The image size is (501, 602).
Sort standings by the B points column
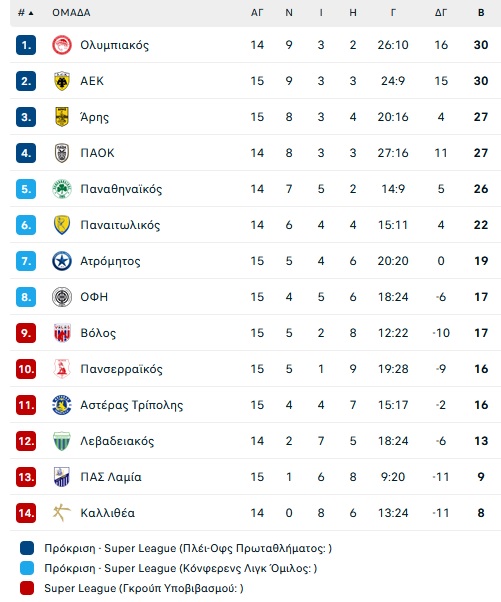pyautogui.click(x=481, y=13)
